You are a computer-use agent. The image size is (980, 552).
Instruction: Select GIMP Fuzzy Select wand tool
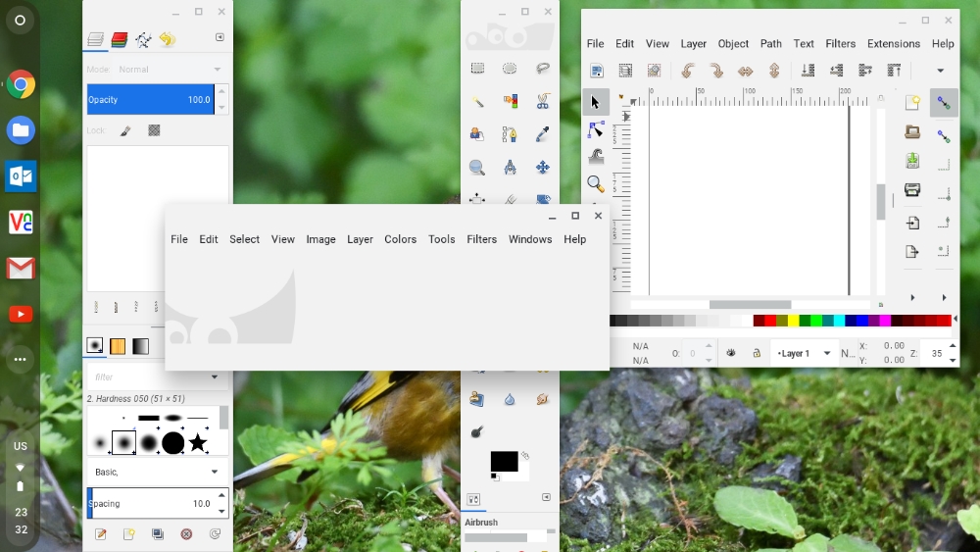click(x=477, y=101)
